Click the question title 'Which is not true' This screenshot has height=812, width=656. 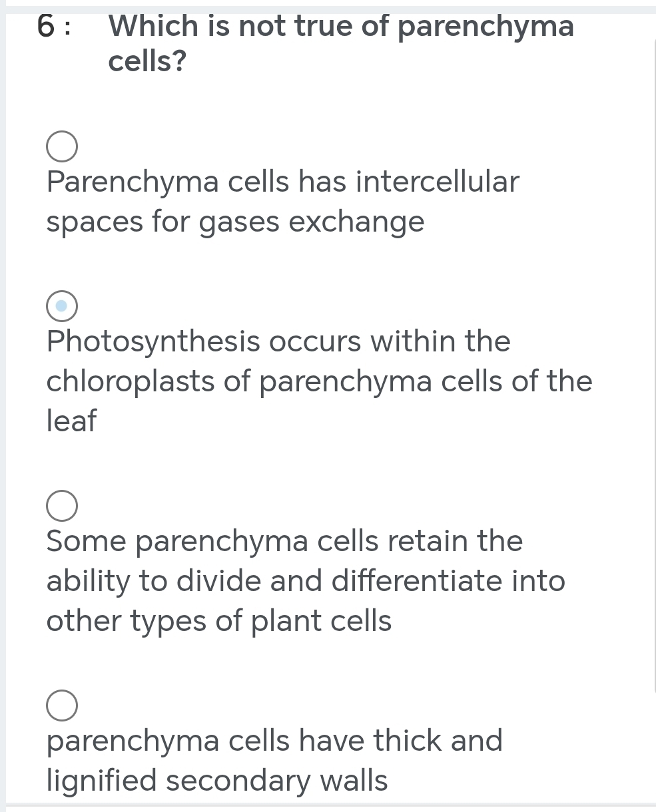coord(341,27)
